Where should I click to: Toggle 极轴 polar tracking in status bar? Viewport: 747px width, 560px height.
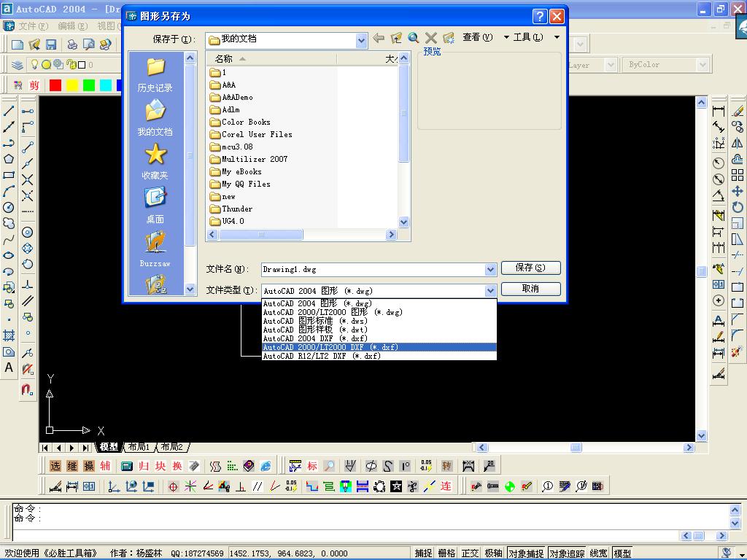tap(494, 553)
